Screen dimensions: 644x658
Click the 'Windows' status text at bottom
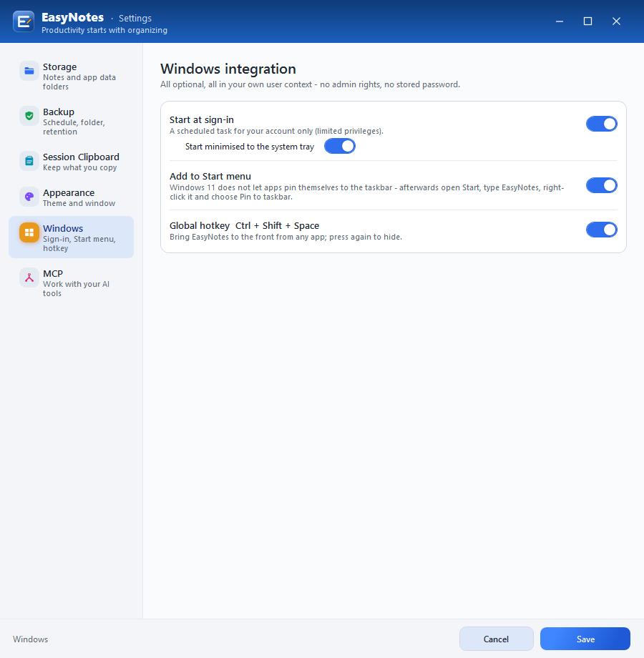(x=30, y=639)
